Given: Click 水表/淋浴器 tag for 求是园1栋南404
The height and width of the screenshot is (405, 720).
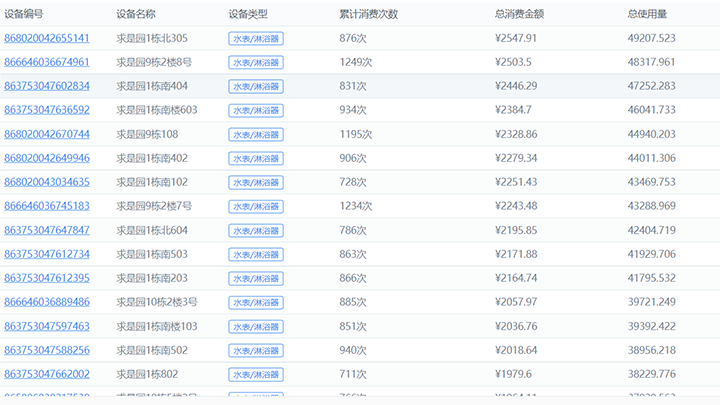Looking at the screenshot, I should (256, 86).
